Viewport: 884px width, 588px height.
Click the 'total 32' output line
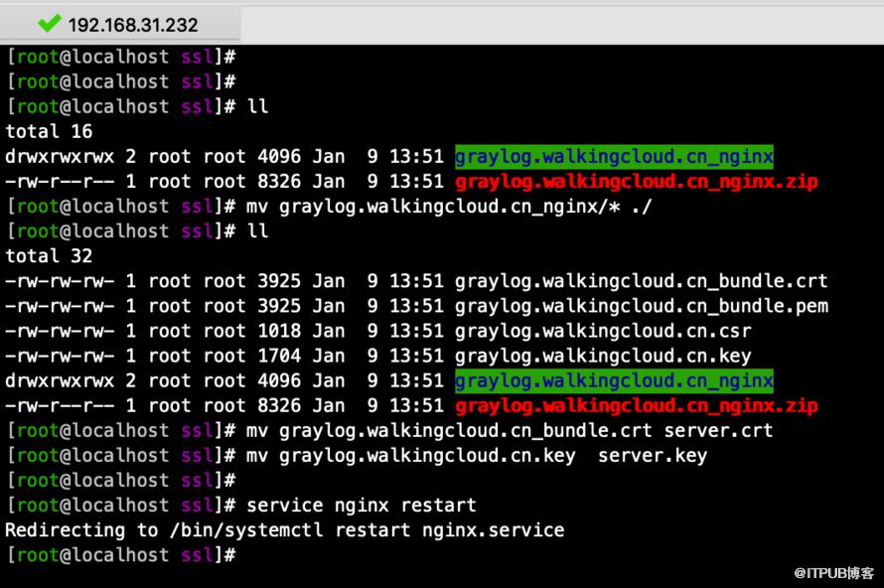[x=49, y=256]
